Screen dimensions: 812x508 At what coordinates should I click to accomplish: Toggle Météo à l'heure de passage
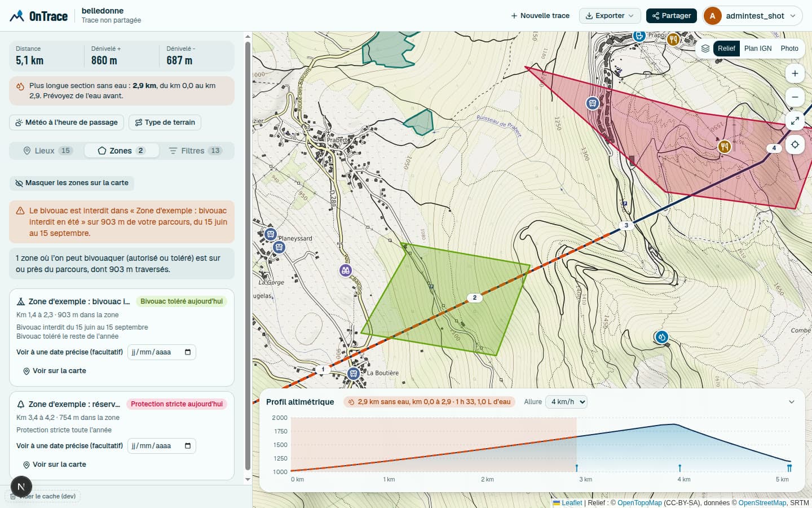coord(67,122)
